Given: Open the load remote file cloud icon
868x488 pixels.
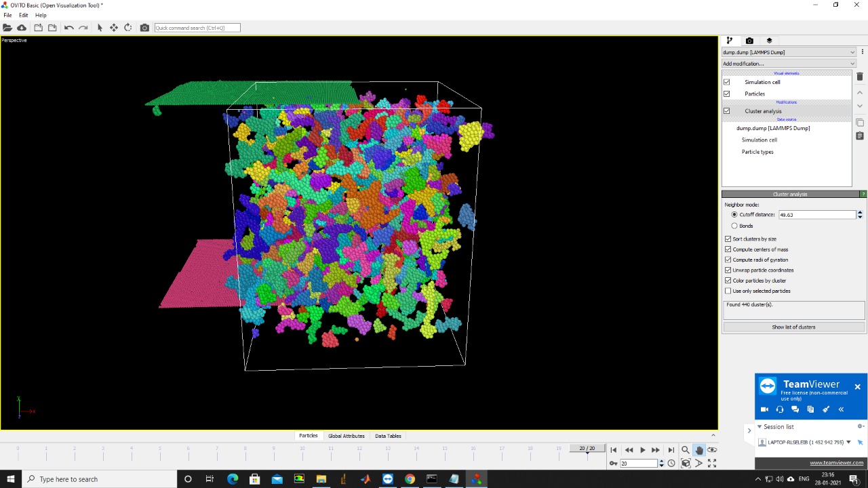Looking at the screenshot, I should 22,28.
